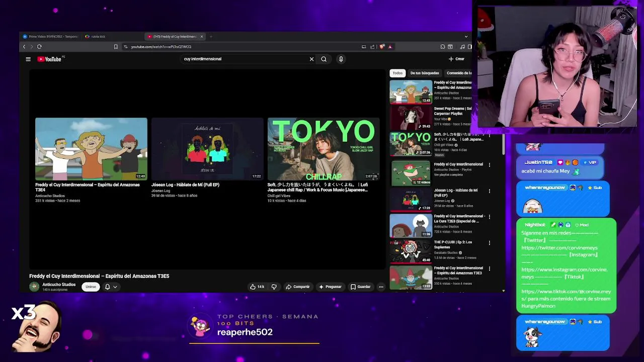Select the Todos filter chip
Screen dimensions: 644x362
tap(397, 73)
